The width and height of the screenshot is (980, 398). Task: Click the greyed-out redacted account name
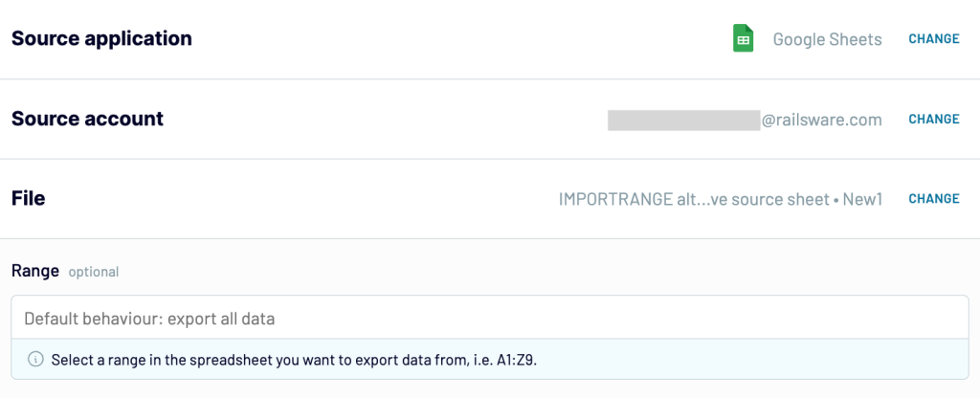(x=683, y=120)
